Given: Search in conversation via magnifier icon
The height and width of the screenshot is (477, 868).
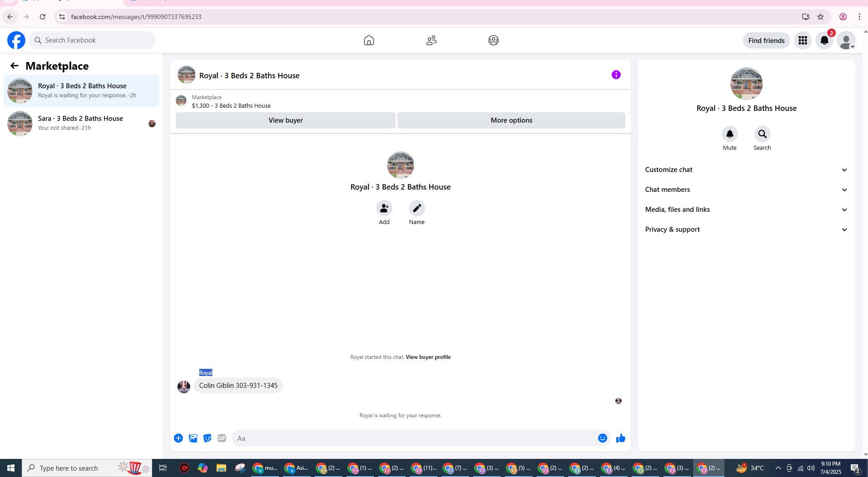Looking at the screenshot, I should [762, 134].
